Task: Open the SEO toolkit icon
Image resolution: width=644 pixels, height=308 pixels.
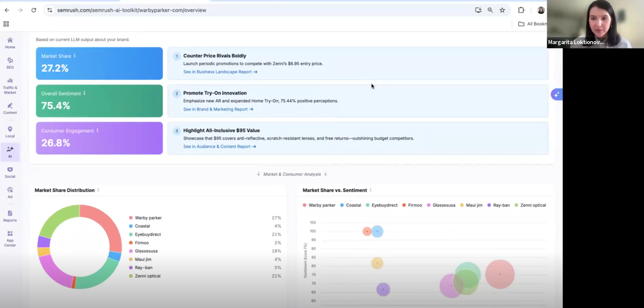Action: point(10,63)
